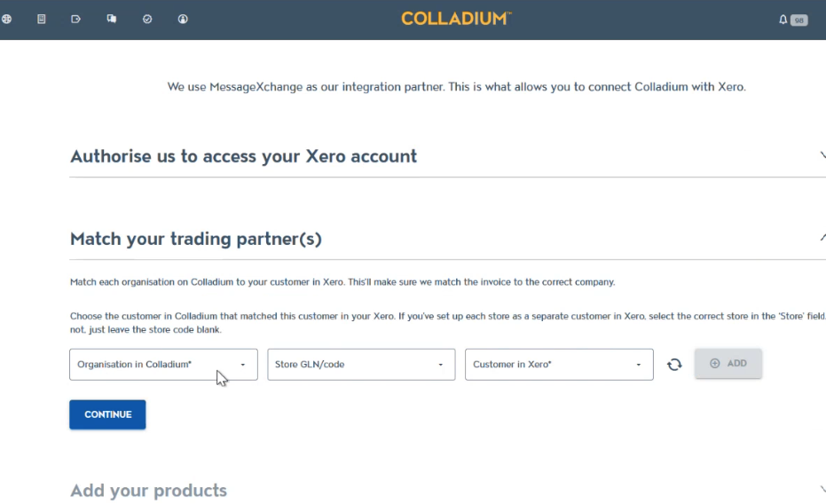Viewport: 826px width, 504px height.
Task: Open the 98 notifications count badge
Action: coord(799,20)
